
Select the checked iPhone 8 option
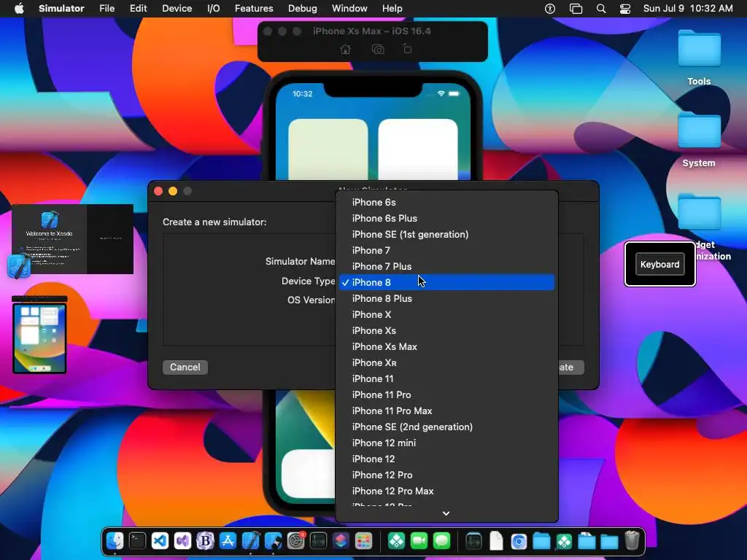(x=446, y=282)
